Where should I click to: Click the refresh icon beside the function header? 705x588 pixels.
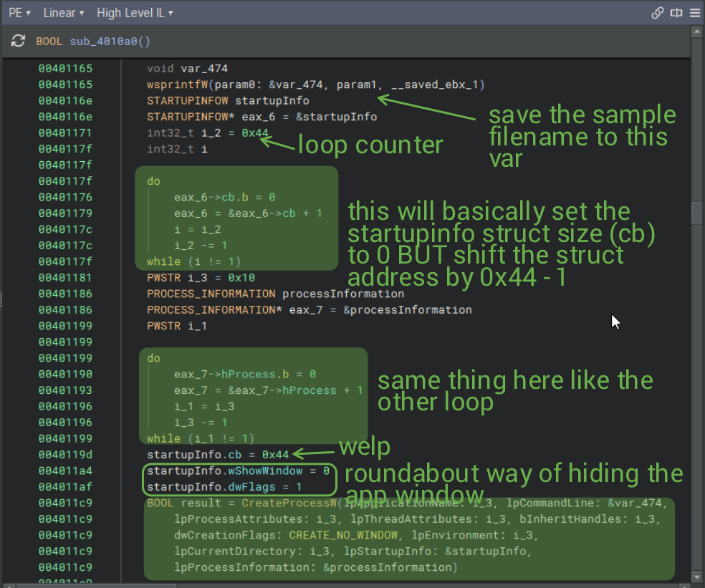pos(19,41)
